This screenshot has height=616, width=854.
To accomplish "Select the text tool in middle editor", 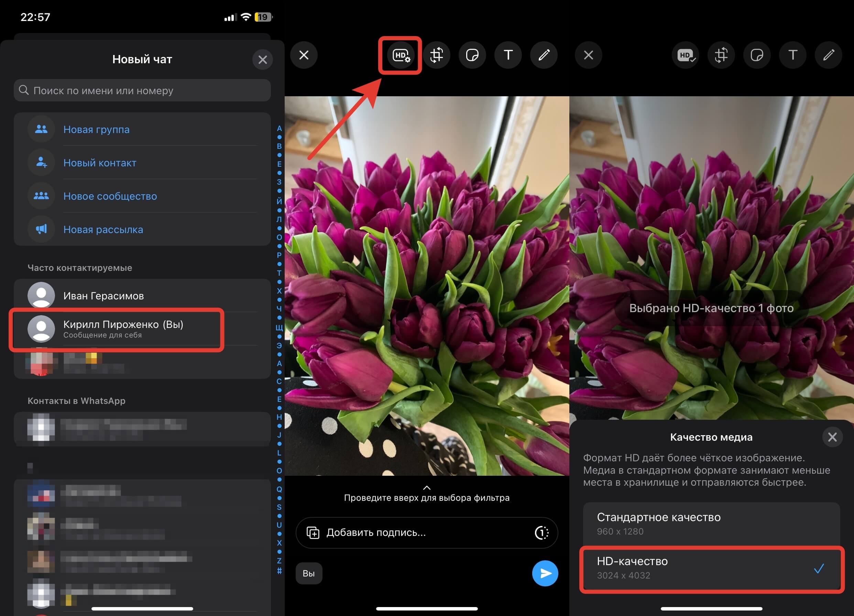I will [508, 55].
